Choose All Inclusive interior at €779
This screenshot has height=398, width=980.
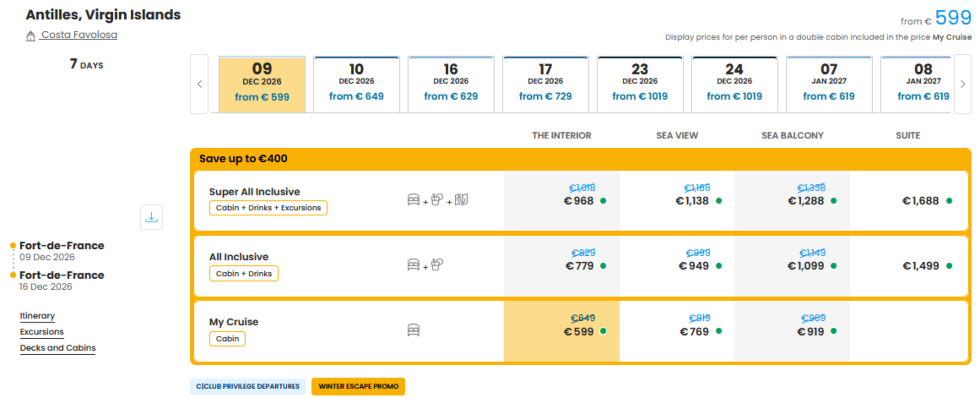pyautogui.click(x=562, y=266)
